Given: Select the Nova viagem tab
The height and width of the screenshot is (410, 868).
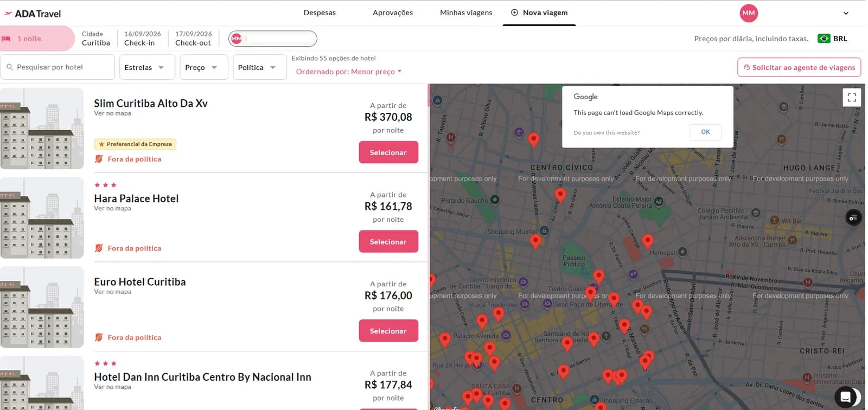Looking at the screenshot, I should [x=539, y=12].
